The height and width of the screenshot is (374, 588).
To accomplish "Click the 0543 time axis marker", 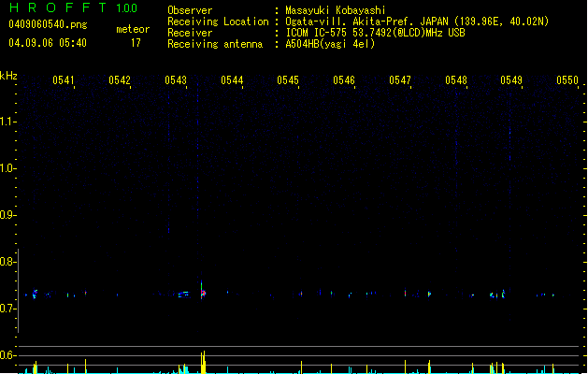I will point(176,80).
